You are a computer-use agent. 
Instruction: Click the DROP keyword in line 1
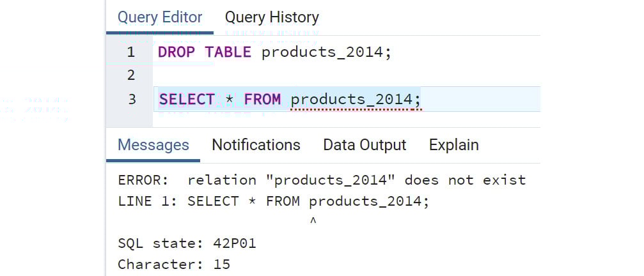coord(177,52)
